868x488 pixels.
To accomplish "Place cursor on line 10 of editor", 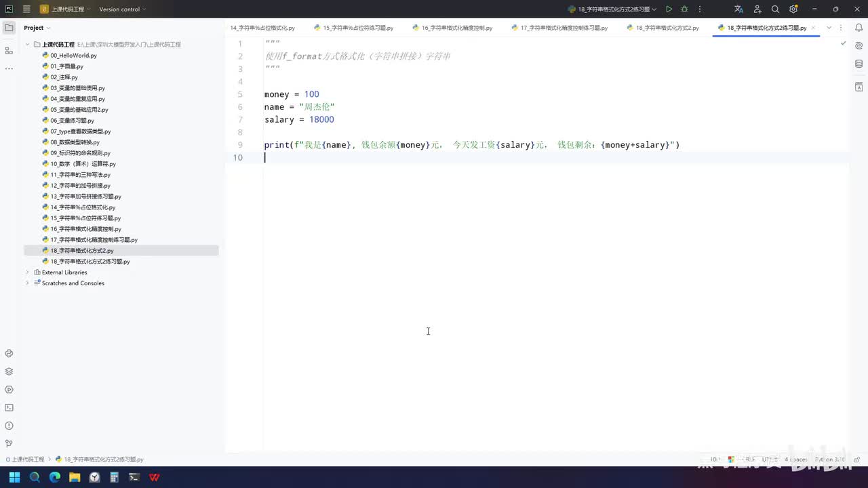I will [556, 157].
